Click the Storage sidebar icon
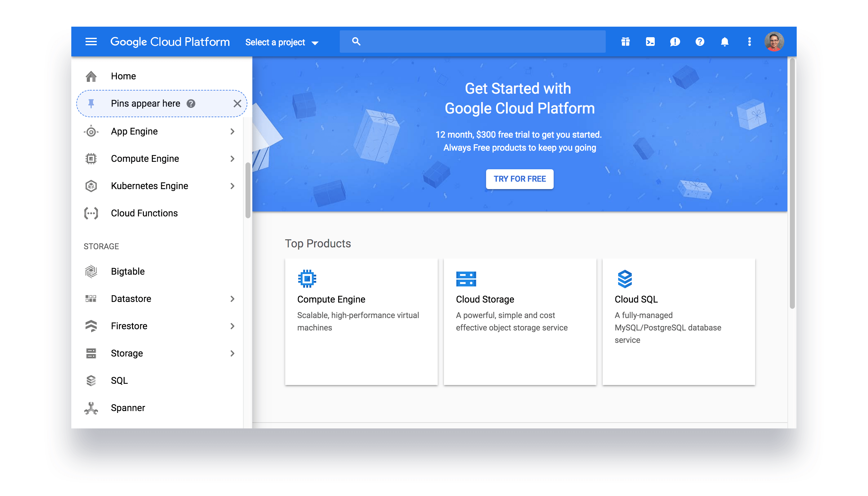 coord(91,353)
